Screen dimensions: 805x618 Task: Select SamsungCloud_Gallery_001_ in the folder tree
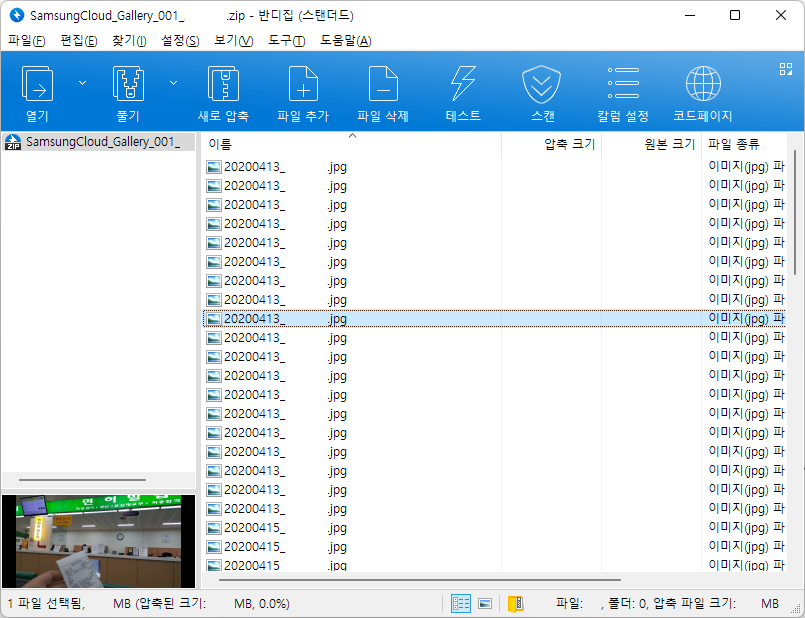[x=103, y=142]
